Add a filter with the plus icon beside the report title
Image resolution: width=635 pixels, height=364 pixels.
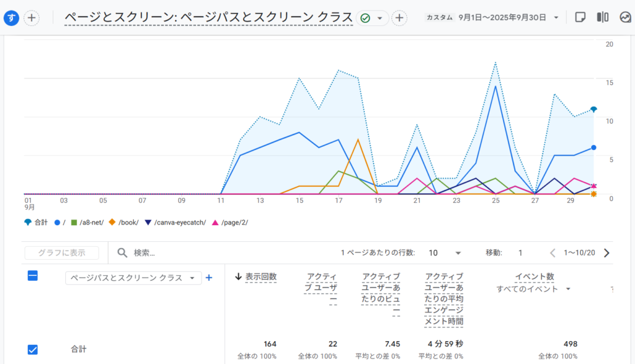[x=400, y=18]
